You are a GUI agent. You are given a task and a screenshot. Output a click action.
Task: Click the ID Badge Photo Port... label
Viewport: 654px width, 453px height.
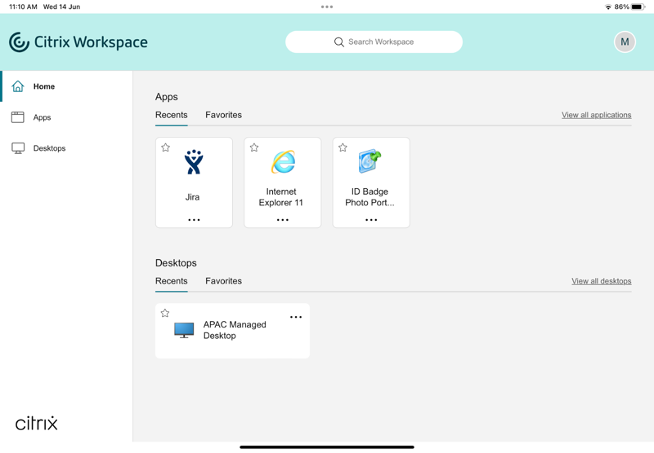click(x=370, y=197)
